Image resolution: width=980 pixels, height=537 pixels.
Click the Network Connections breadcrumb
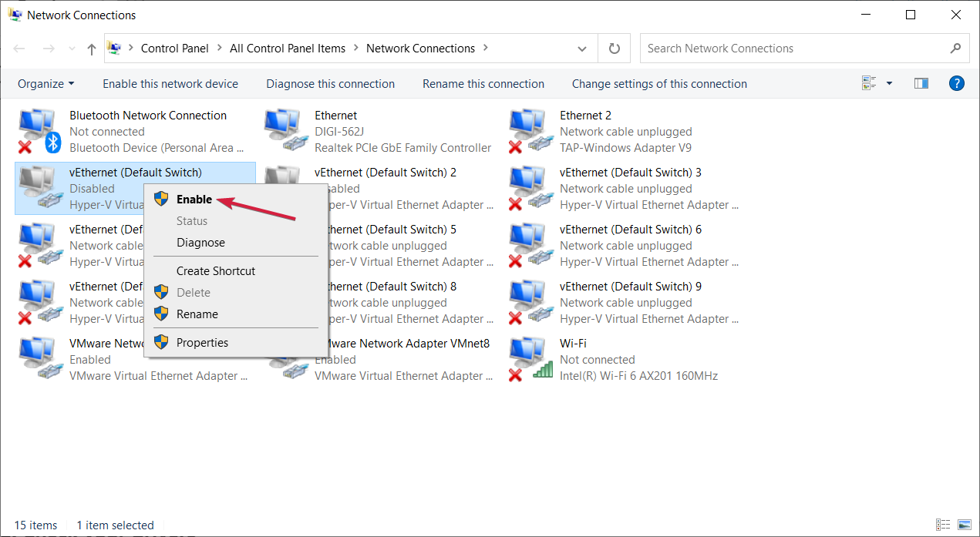420,48
